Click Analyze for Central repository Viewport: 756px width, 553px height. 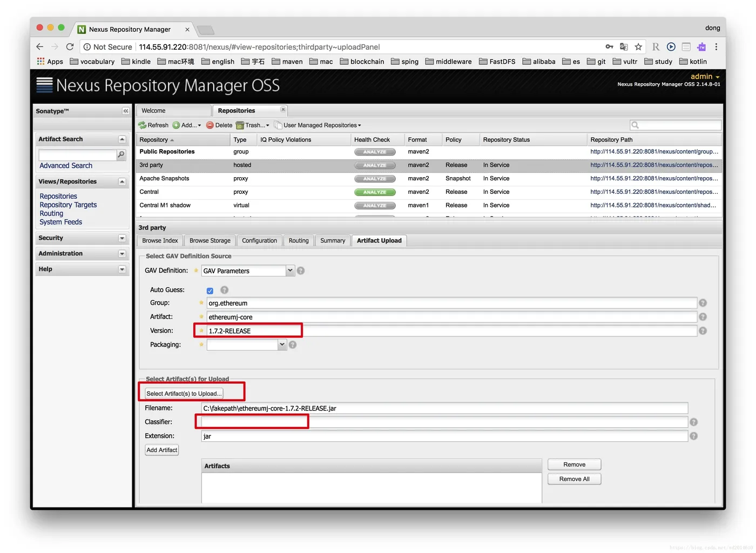(375, 192)
